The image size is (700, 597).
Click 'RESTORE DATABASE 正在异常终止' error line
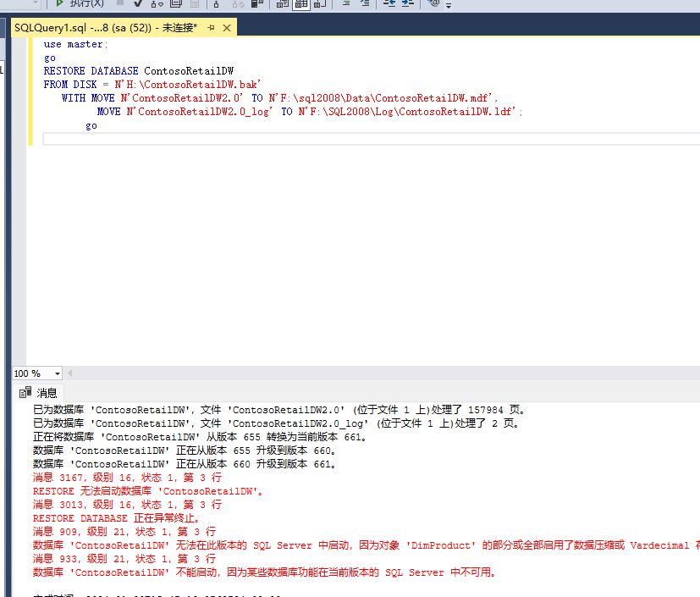click(116, 518)
